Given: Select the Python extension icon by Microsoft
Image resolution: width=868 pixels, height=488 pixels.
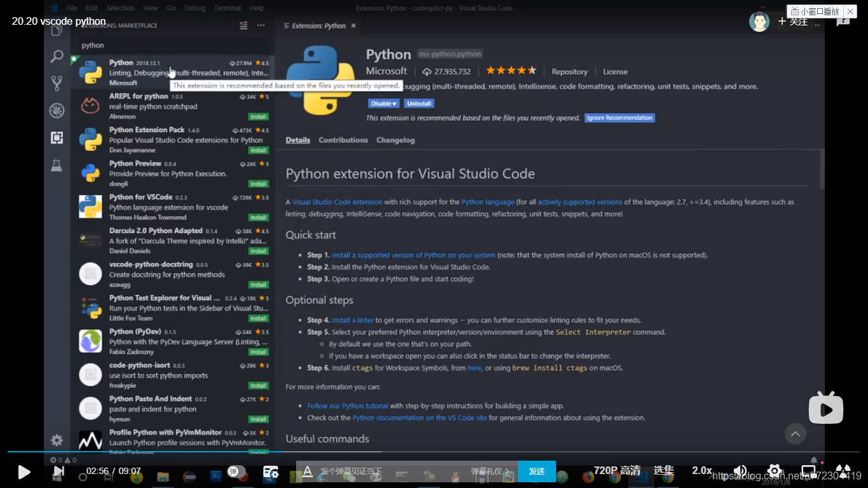Looking at the screenshot, I should (x=90, y=72).
